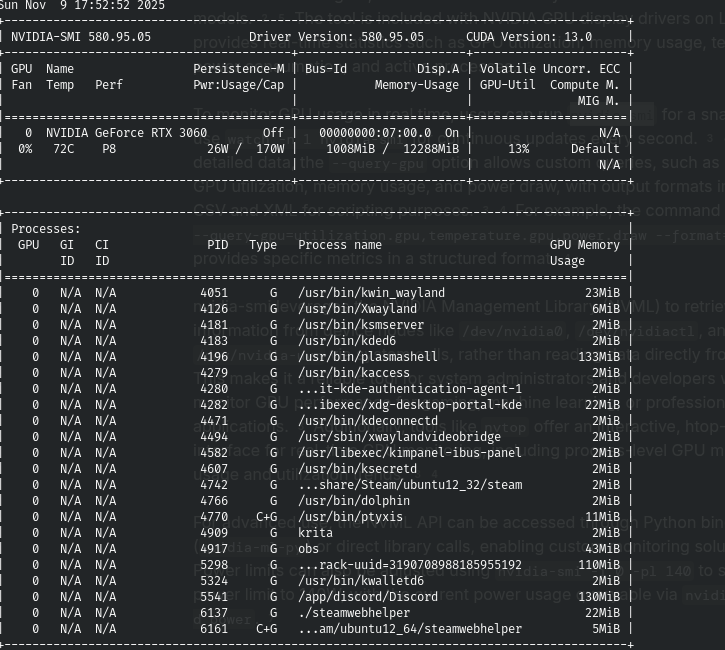Click process "...ibexec/xdg-desktop-portal-kde"
Image resolution: width=725 pixels, height=650 pixels.
tap(410, 405)
